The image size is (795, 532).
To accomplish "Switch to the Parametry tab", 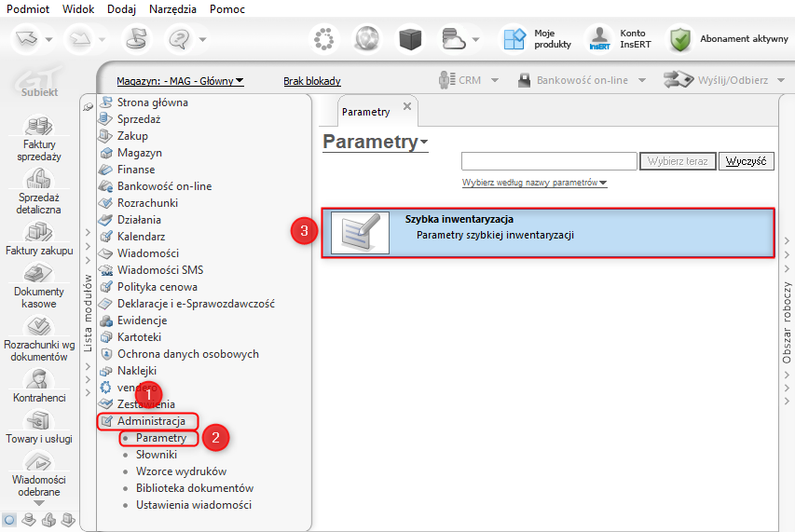I will (x=365, y=112).
